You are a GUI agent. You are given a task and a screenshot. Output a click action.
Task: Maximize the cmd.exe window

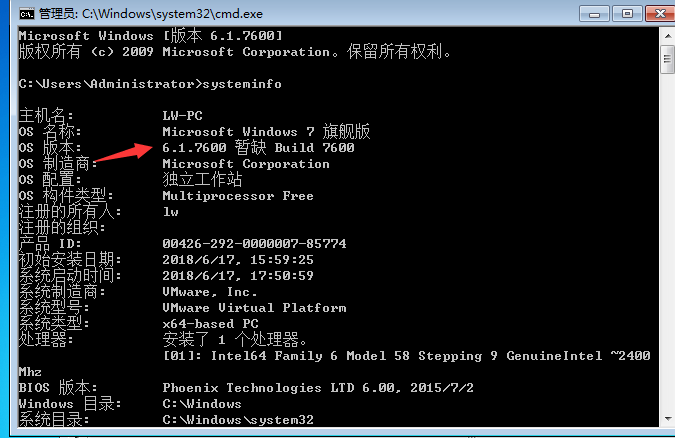pyautogui.click(x=627, y=13)
